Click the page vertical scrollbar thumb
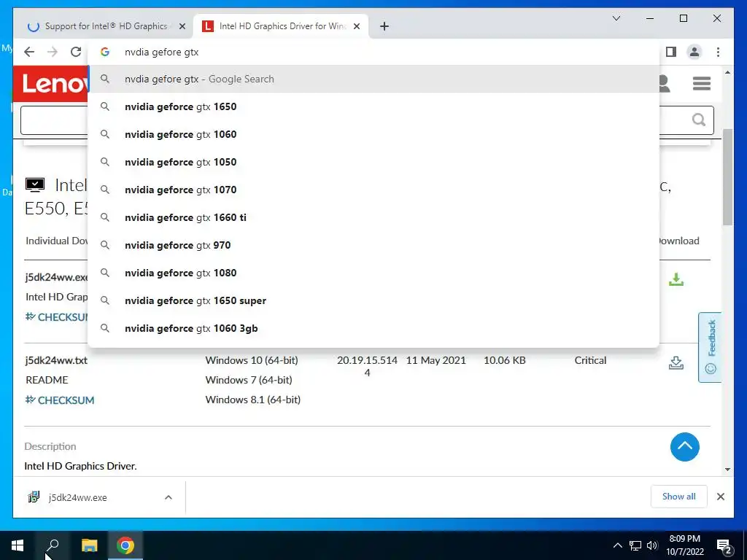Screen dimensions: 747x560 pos(727,176)
